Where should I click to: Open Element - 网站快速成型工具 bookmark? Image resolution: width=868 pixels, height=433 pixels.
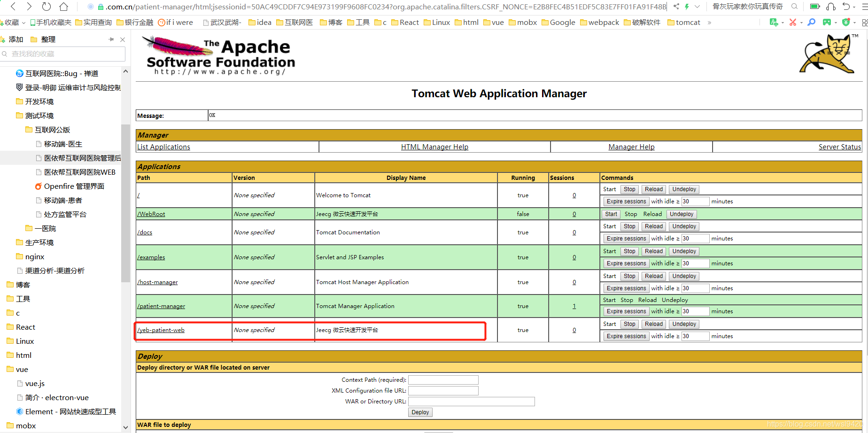[66, 412]
